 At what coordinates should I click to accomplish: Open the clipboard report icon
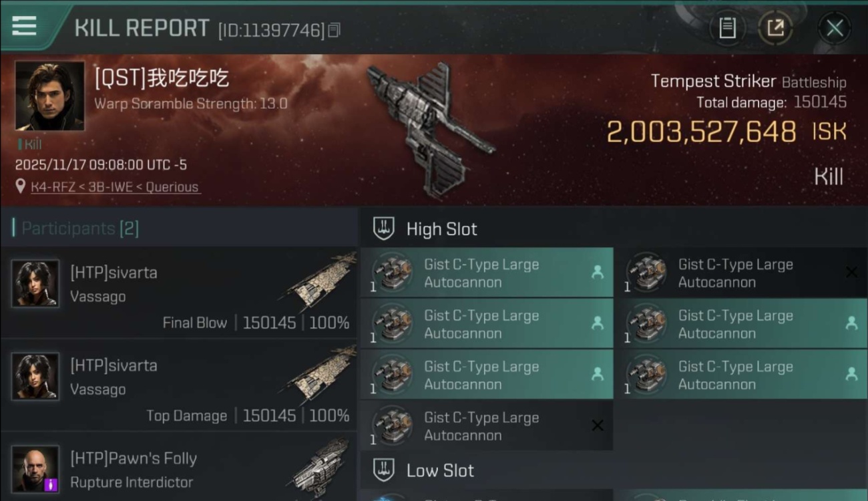[x=727, y=28]
